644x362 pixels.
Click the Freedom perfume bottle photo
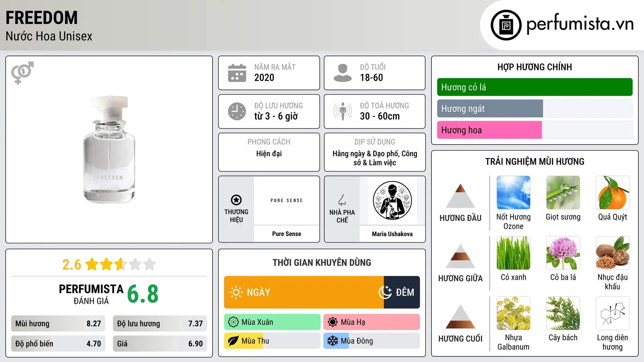point(109,150)
